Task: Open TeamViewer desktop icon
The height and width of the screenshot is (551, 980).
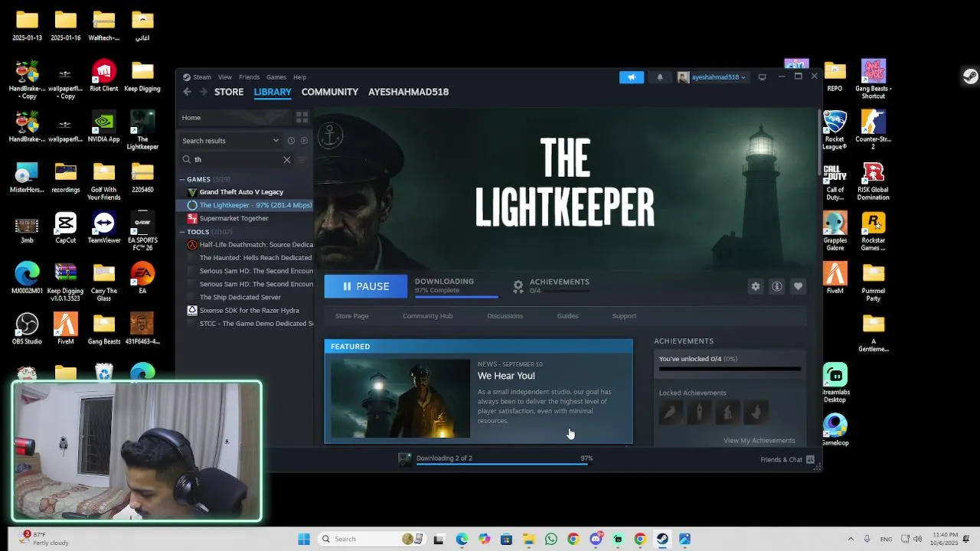Action: 103,228
